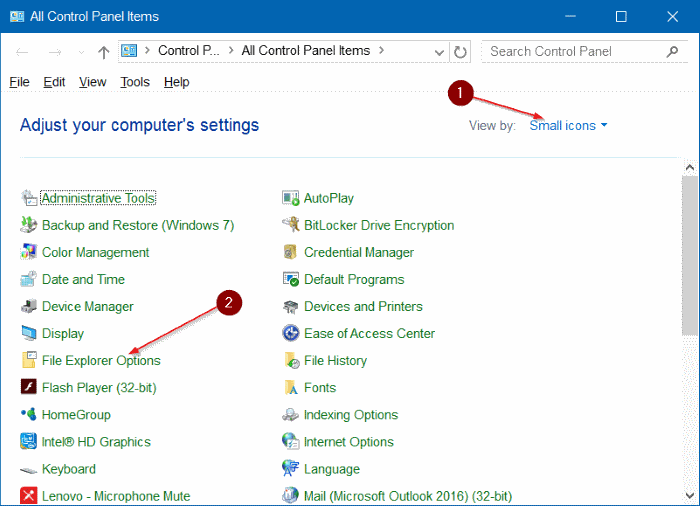Viewport: 700px width, 506px height.
Task: Click the File Explorer Options icon
Action: click(29, 360)
